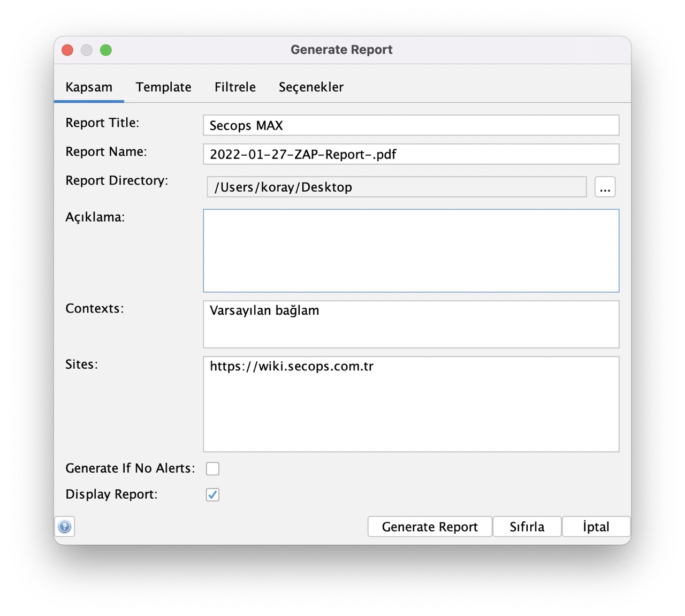Select the Seçenekler tab
The height and width of the screenshot is (616, 685).
click(x=311, y=87)
